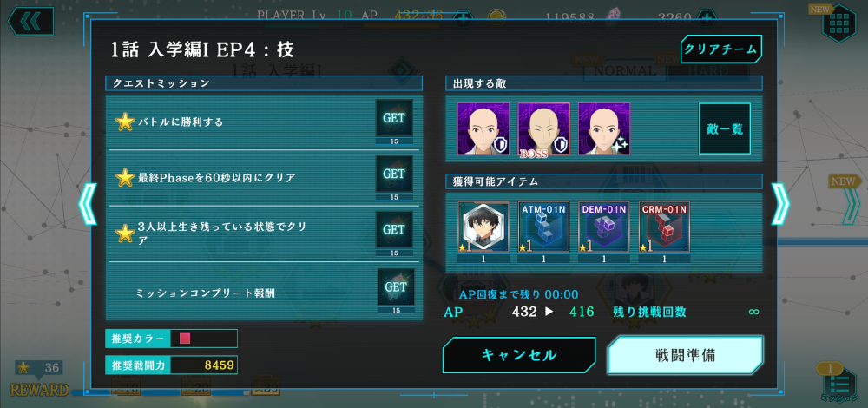Tap GET reward for バトルに勝利する
868x408 pixels.
(394, 118)
